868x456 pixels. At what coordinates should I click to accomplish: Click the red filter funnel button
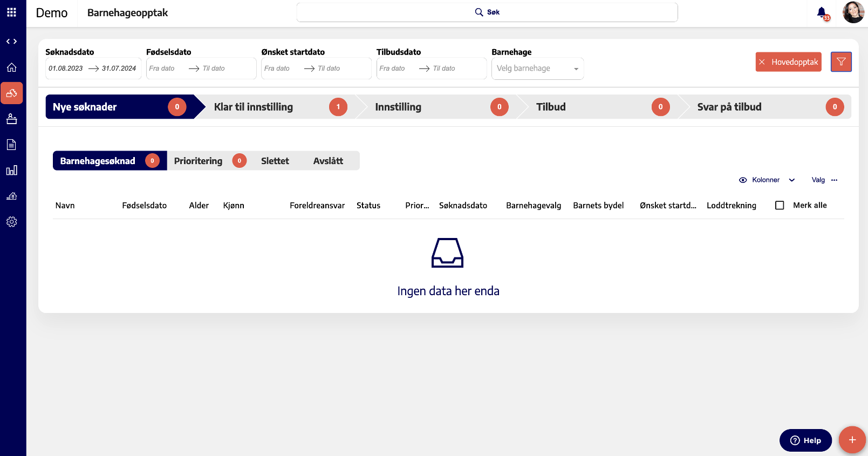pyautogui.click(x=840, y=62)
